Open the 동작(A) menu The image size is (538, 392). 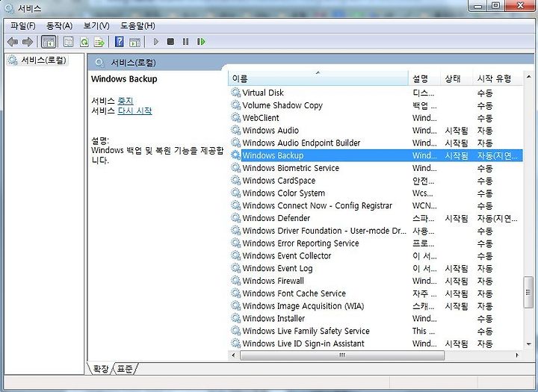tap(59, 25)
